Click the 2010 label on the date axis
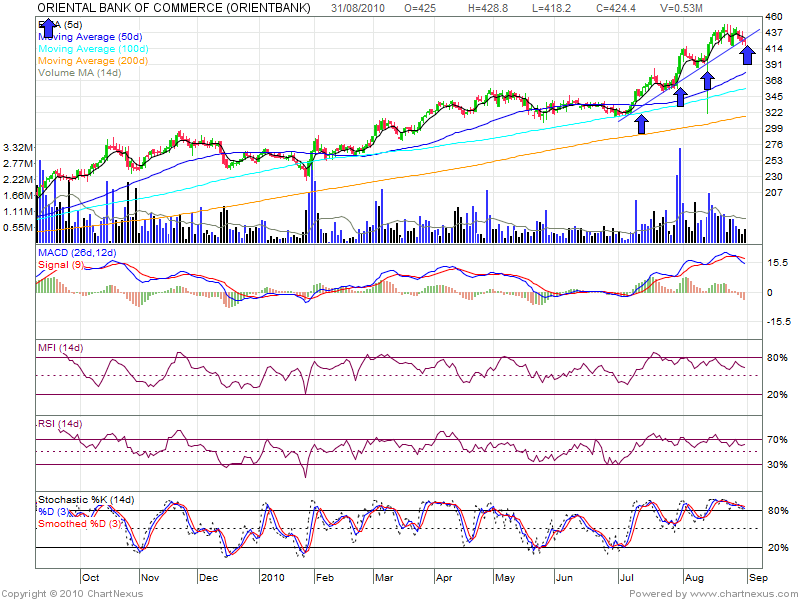800x600 pixels. [x=273, y=577]
